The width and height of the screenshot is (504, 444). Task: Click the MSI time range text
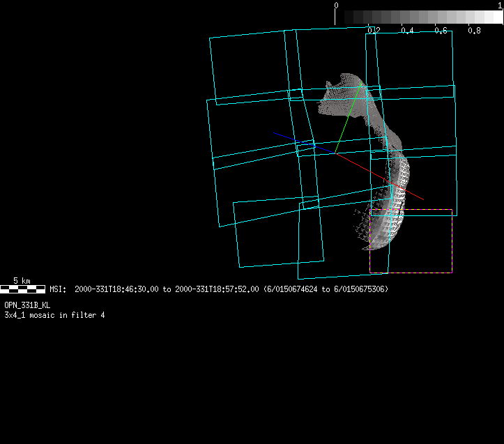[219, 289]
